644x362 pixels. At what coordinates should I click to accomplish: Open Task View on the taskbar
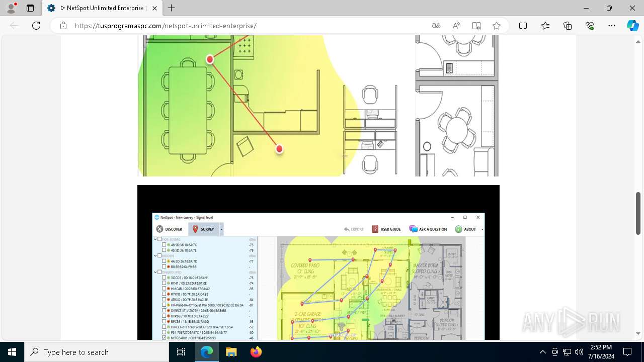(x=181, y=352)
